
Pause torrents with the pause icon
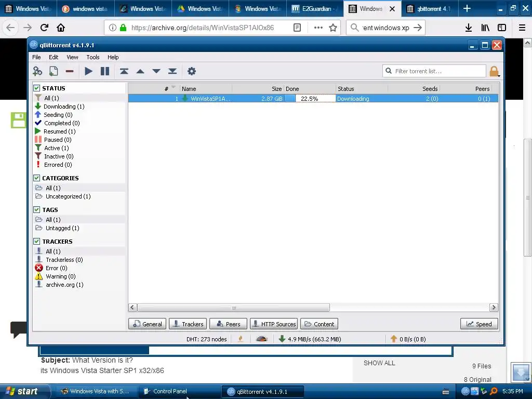tap(105, 71)
